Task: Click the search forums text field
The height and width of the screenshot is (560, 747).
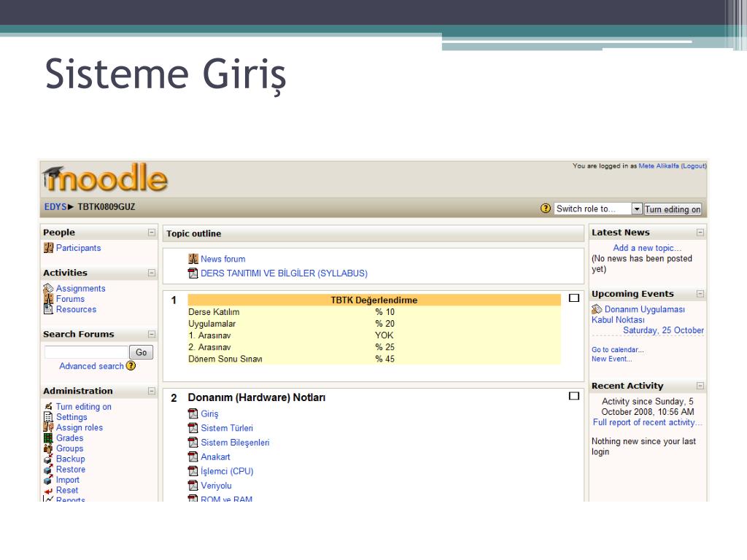Action: coord(86,352)
